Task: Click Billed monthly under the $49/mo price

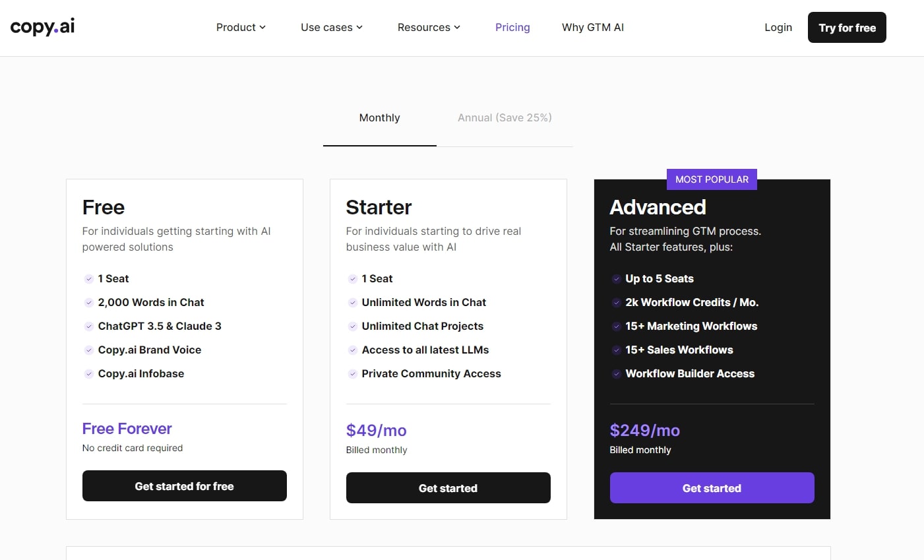Action: [x=377, y=450]
